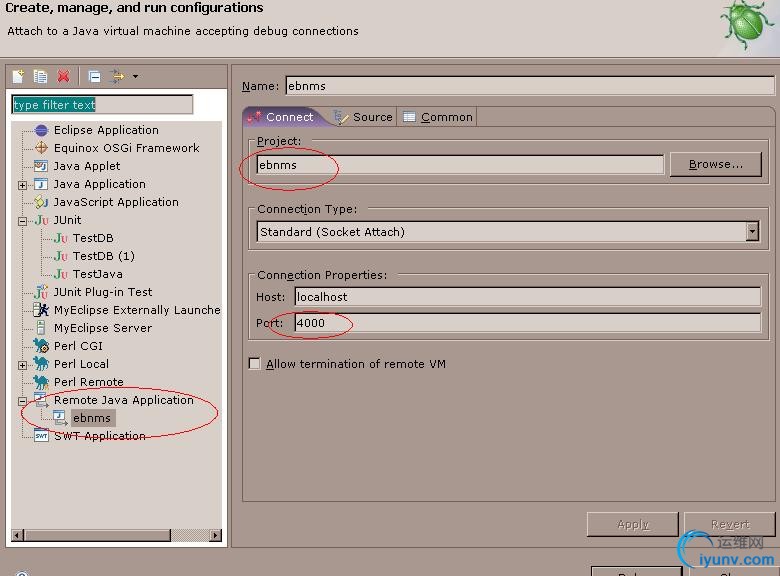Select the "TestDB (1)" label
This screenshot has height=576, width=780.
click(x=103, y=256)
